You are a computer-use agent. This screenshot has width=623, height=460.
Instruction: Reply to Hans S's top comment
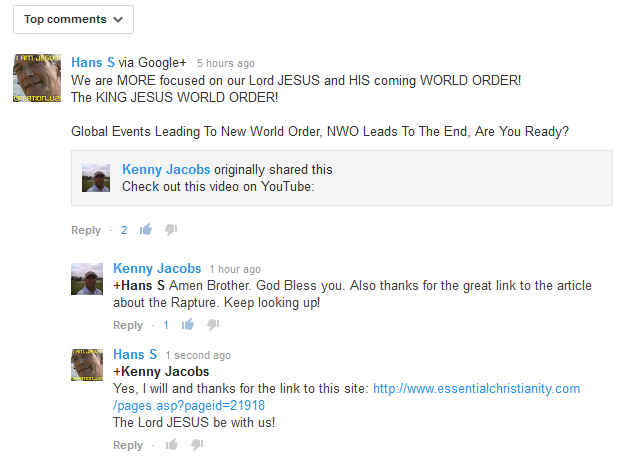click(86, 230)
